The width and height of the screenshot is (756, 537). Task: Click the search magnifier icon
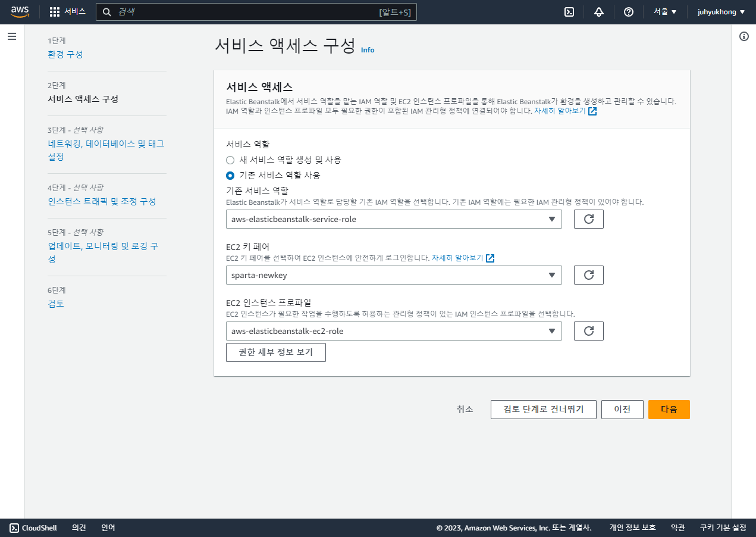107,12
